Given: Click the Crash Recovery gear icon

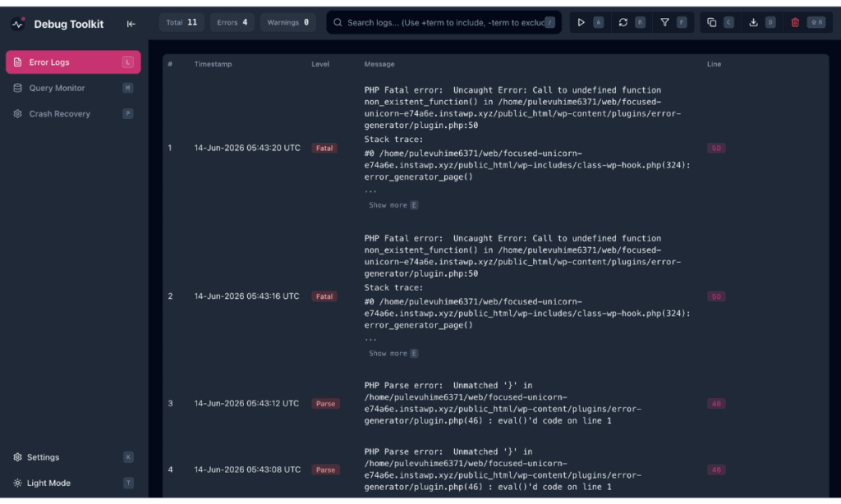Looking at the screenshot, I should (x=18, y=113).
